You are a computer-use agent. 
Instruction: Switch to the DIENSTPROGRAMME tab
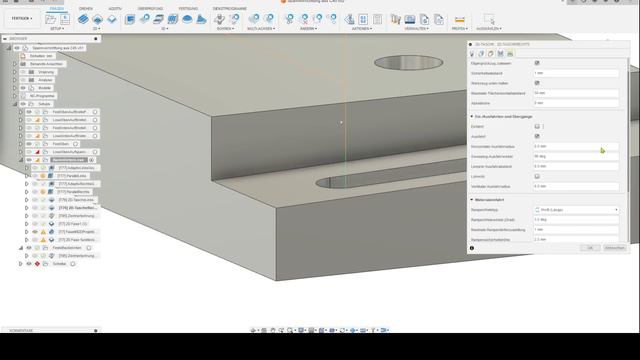229,9
